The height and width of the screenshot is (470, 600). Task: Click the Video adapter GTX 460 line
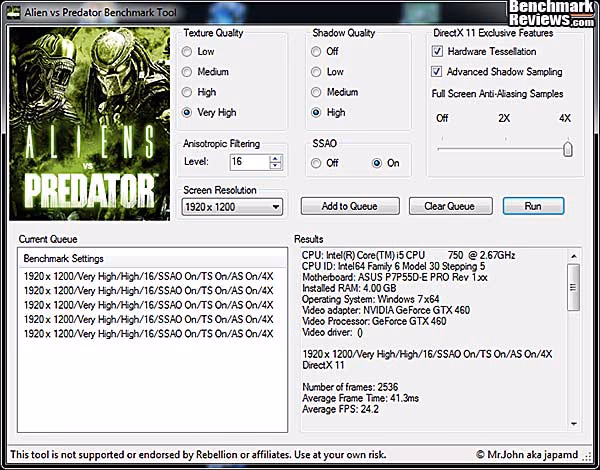click(x=386, y=310)
